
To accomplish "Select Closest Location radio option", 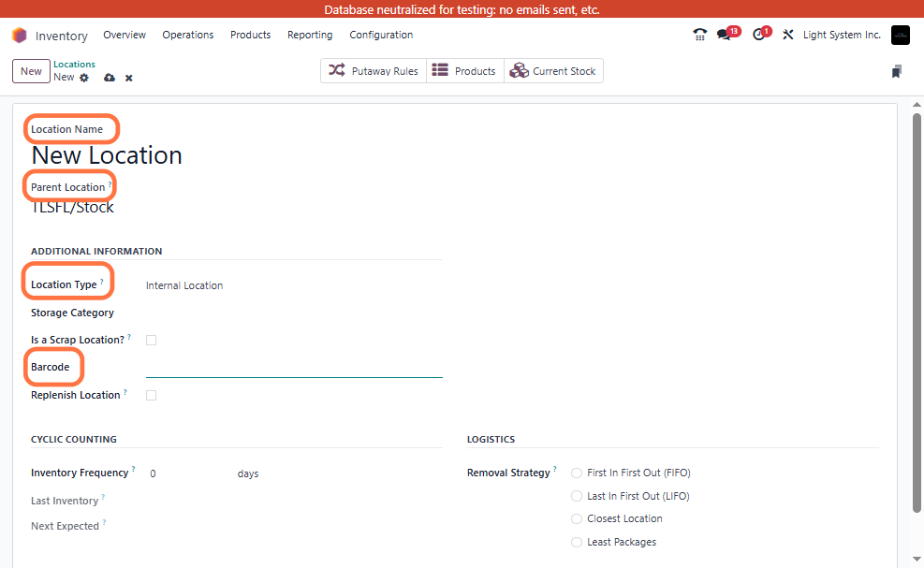I will (577, 519).
